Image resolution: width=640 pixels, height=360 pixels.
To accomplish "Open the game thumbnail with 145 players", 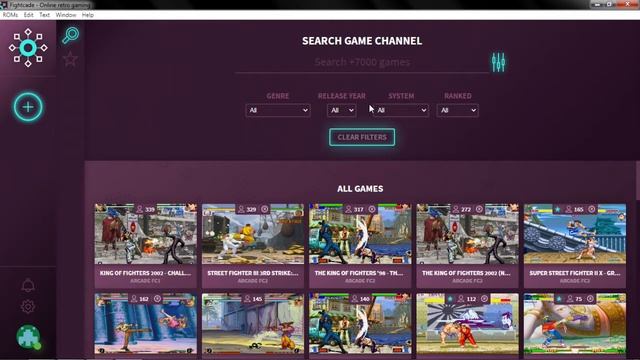I will (253, 323).
